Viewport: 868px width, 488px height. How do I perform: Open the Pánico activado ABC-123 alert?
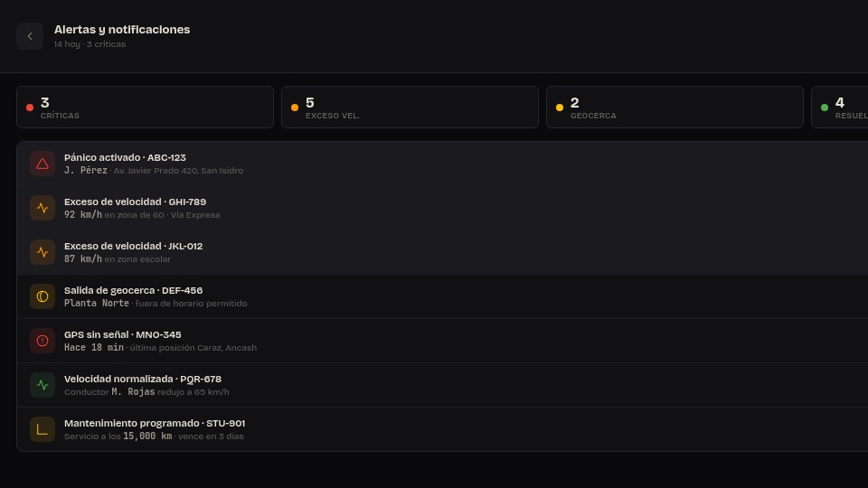[442, 164]
